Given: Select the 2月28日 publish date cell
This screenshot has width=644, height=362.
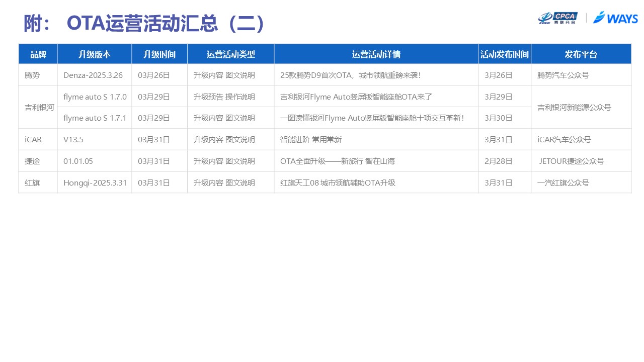Looking at the screenshot, I should [505, 161].
